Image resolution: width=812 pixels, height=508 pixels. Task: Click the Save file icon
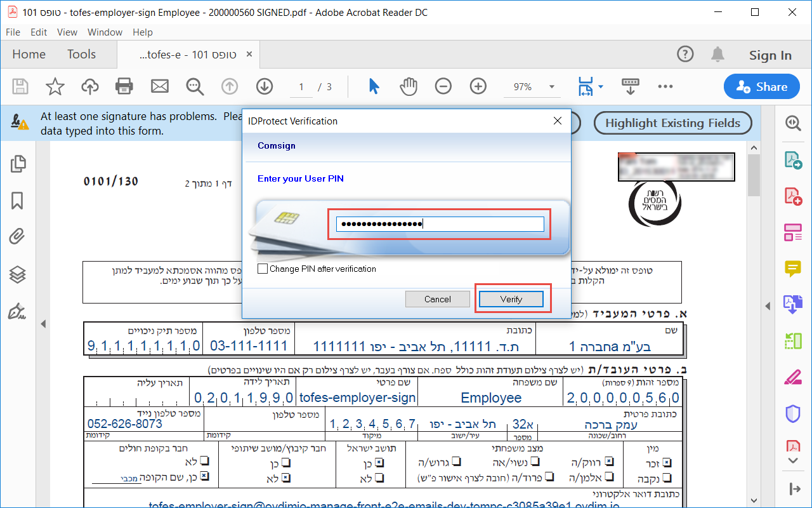pyautogui.click(x=21, y=87)
